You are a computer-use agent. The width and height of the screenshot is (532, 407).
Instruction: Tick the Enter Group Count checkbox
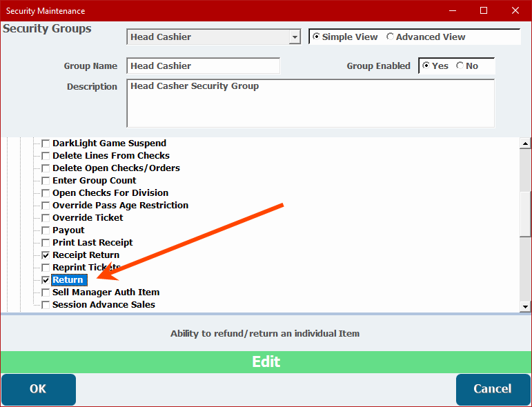point(46,181)
